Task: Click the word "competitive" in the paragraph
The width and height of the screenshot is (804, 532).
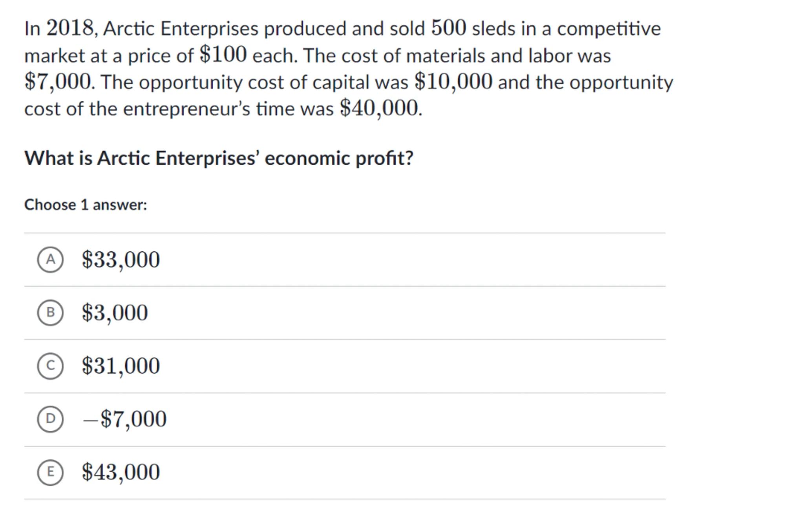Action: click(608, 29)
